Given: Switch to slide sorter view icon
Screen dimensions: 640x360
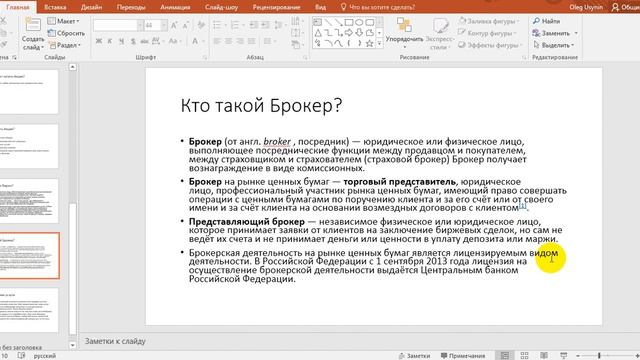Looking at the screenshot, I should (524, 356).
